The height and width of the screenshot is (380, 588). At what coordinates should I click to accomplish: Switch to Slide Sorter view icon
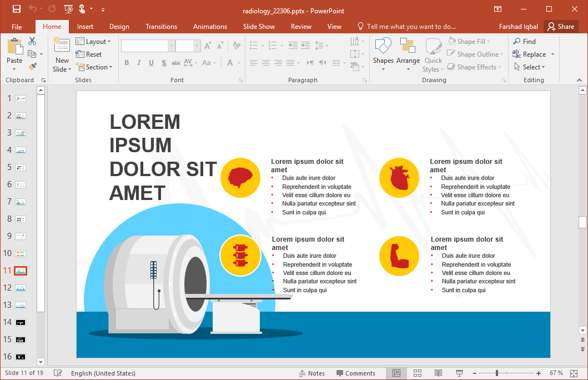pyautogui.click(x=417, y=373)
